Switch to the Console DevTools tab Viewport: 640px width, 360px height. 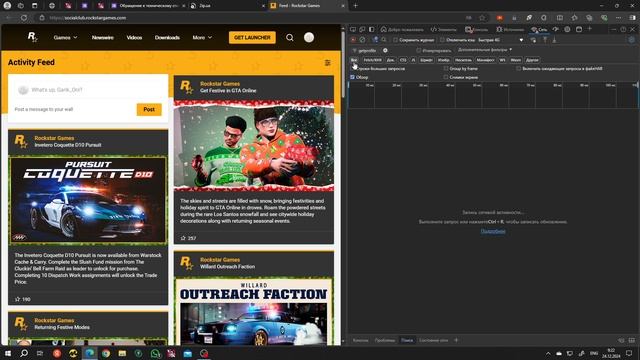477,29
